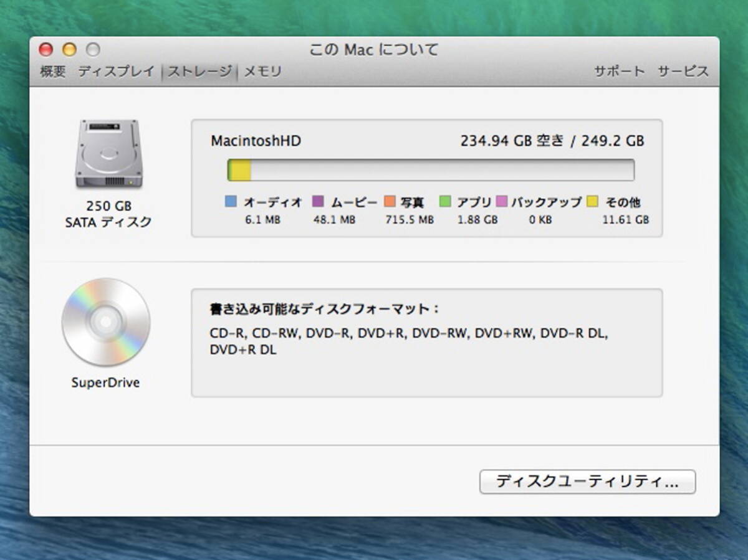Click the 6.1 MB audio value
748x560 pixels.
click(262, 220)
